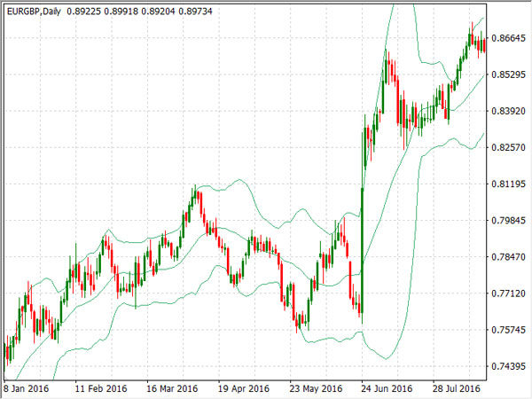
Task: Click the 0.89918 high value in header
Action: tap(121, 12)
